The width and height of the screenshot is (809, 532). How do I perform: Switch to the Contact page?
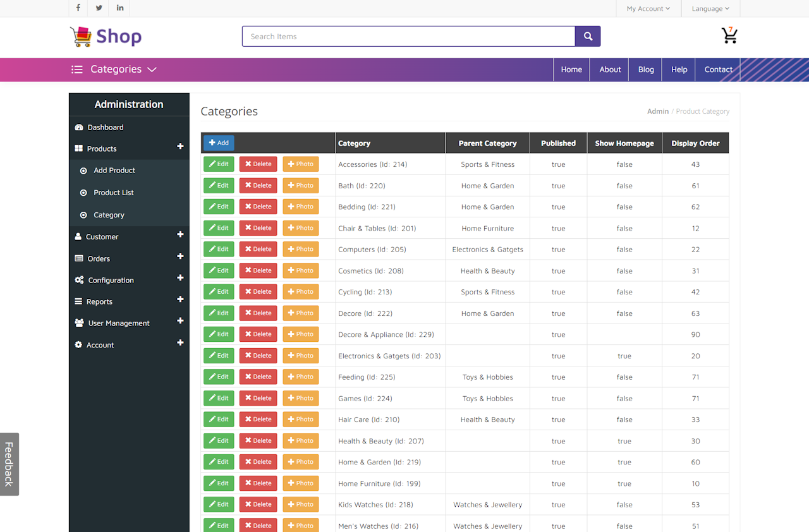(x=718, y=70)
